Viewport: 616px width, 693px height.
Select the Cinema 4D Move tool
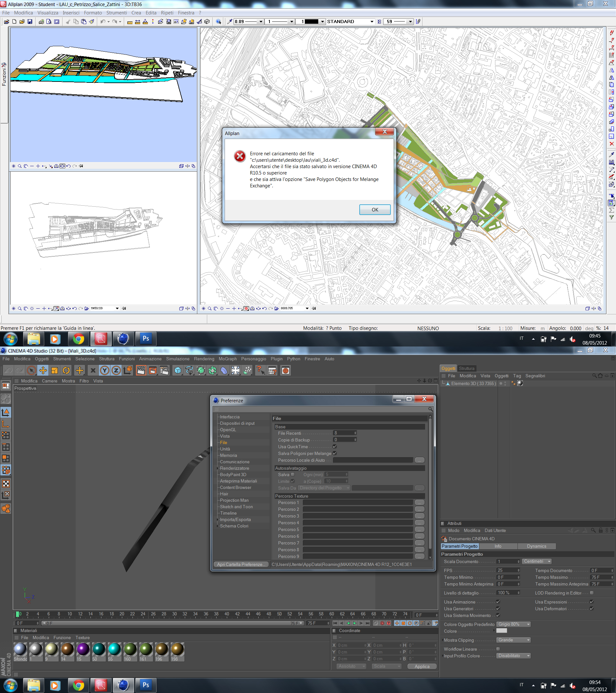(43, 371)
